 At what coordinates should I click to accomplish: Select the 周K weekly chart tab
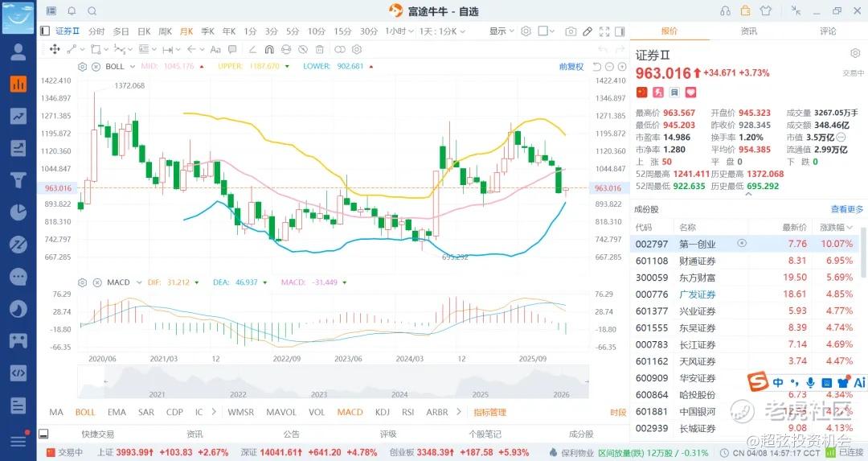pyautogui.click(x=165, y=31)
